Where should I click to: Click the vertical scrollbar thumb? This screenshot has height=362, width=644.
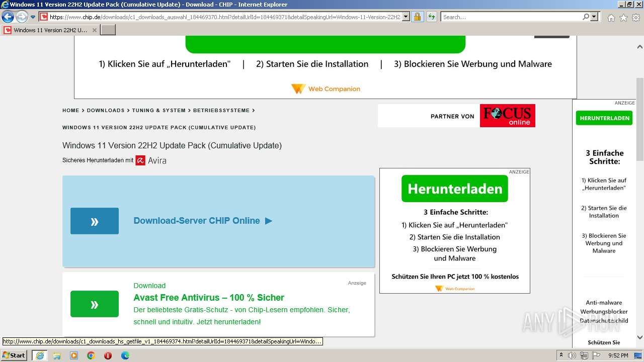coord(640,119)
